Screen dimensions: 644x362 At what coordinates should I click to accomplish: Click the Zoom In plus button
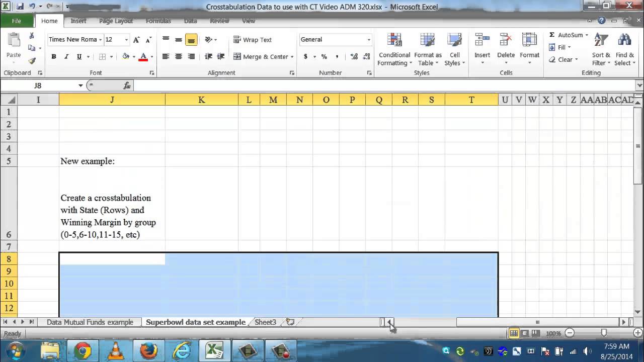click(x=637, y=333)
